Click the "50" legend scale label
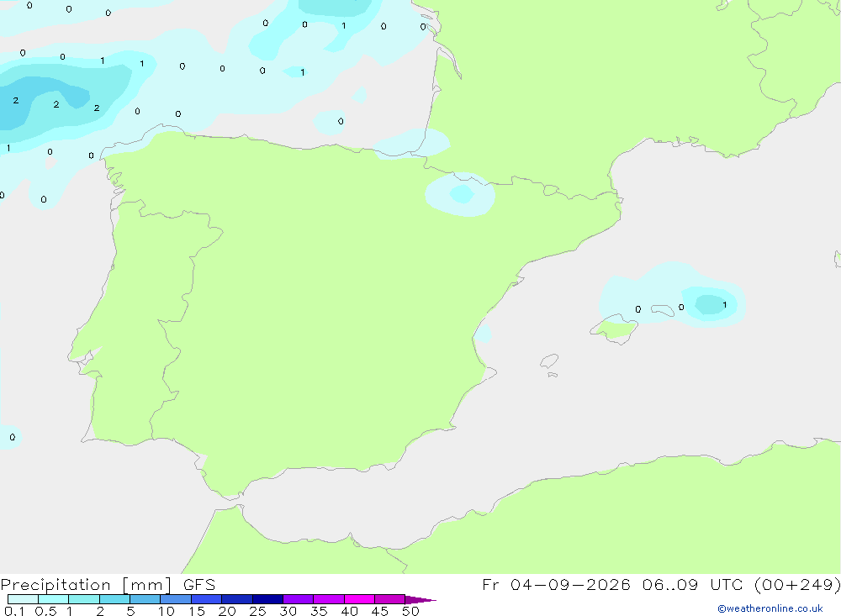The width and height of the screenshot is (841, 616). tap(410, 611)
